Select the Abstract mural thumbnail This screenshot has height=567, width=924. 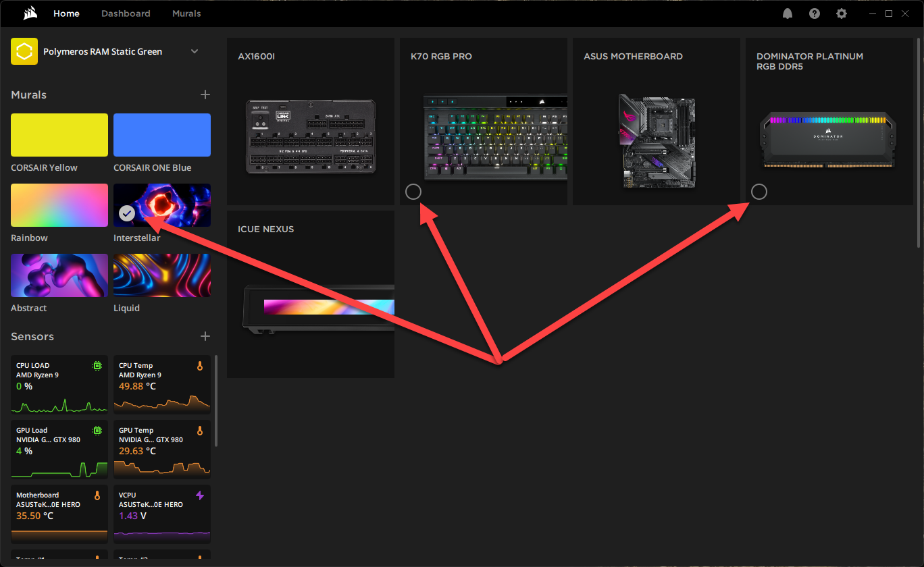point(59,275)
